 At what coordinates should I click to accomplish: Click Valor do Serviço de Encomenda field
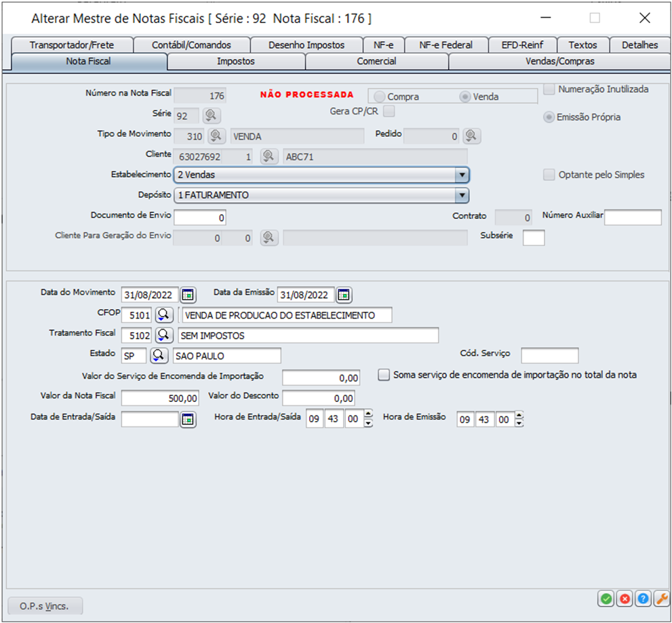(321, 378)
